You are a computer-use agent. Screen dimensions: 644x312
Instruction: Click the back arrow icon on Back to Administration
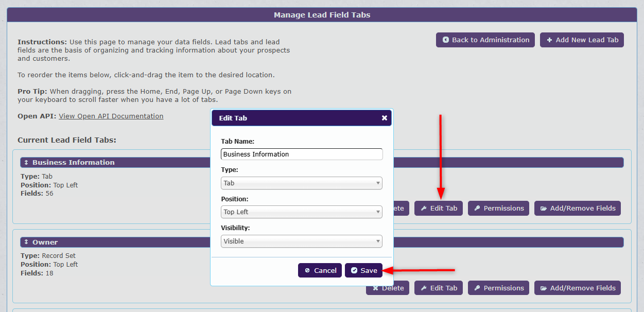point(445,40)
